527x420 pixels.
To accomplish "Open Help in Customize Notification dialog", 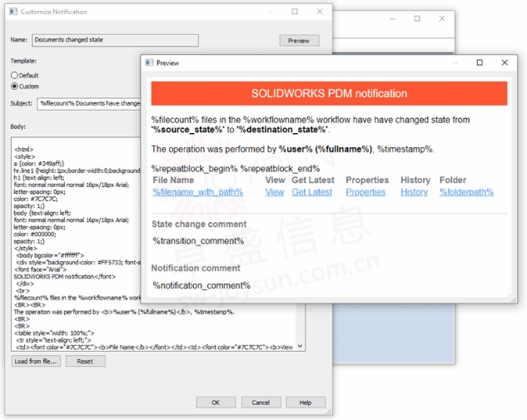I will pyautogui.click(x=306, y=403).
